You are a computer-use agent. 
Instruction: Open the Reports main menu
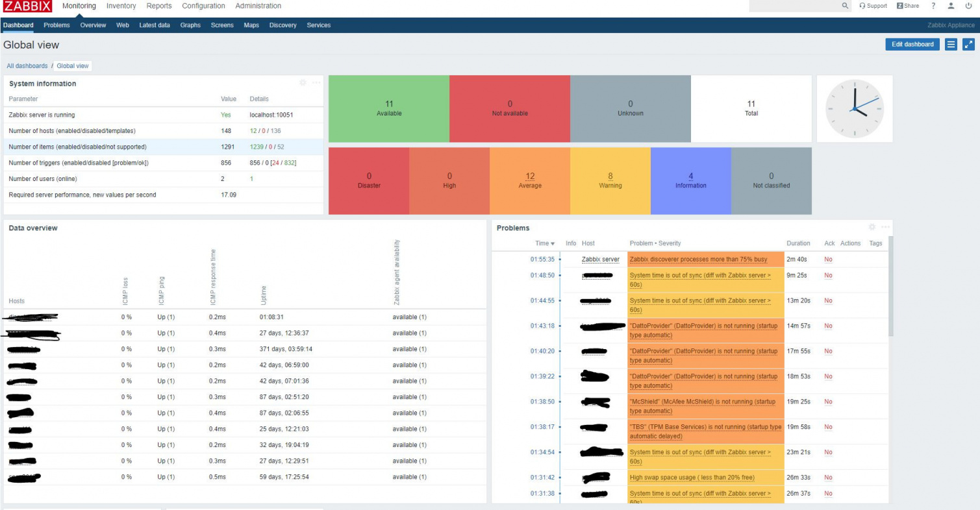[159, 6]
